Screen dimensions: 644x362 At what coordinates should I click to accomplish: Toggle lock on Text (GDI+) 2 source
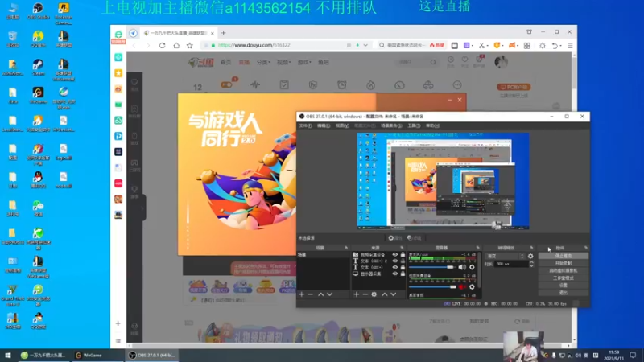click(402, 261)
